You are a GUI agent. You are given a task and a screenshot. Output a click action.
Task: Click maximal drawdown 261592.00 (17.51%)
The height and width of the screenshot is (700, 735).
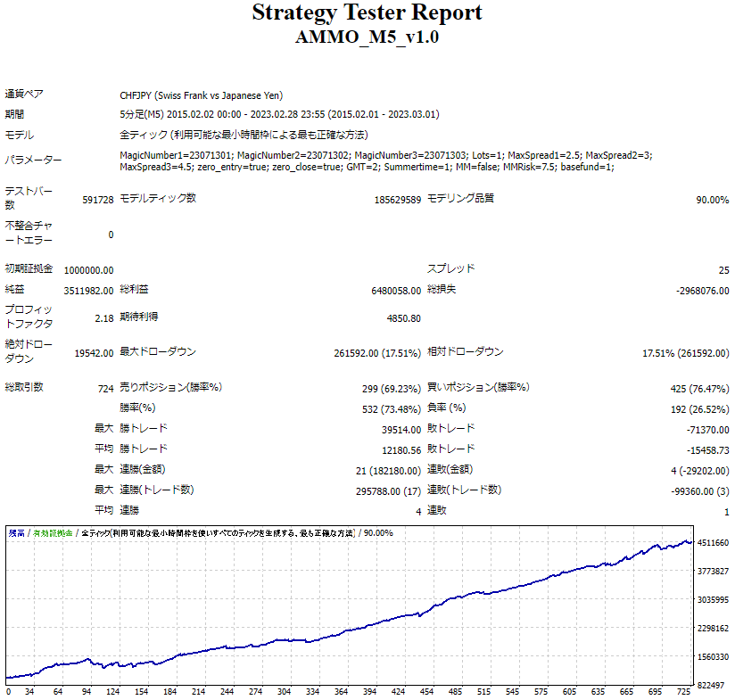(377, 353)
